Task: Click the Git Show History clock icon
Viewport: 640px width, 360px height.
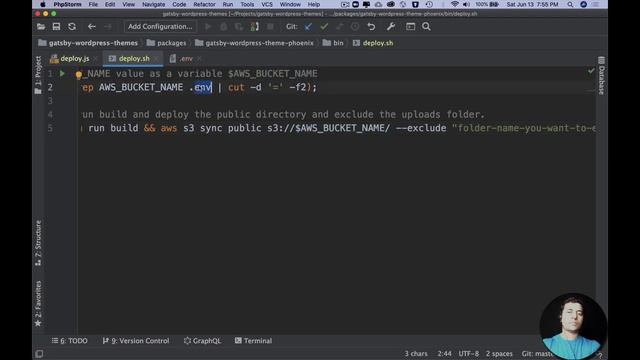Action: 355,27
